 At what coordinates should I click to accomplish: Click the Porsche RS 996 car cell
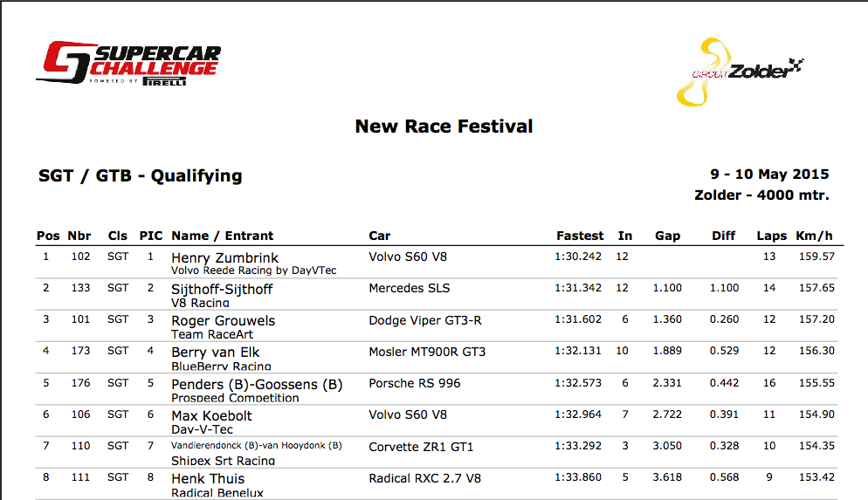414,384
